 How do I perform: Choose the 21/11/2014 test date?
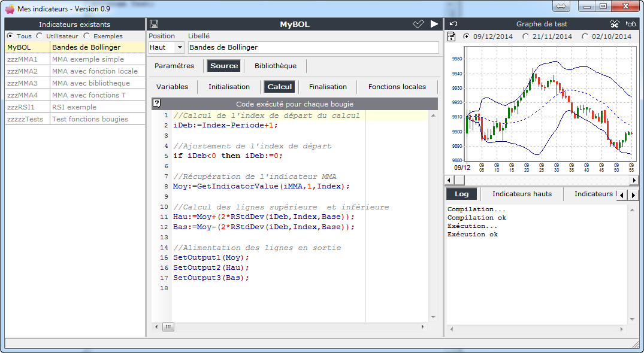pos(525,36)
